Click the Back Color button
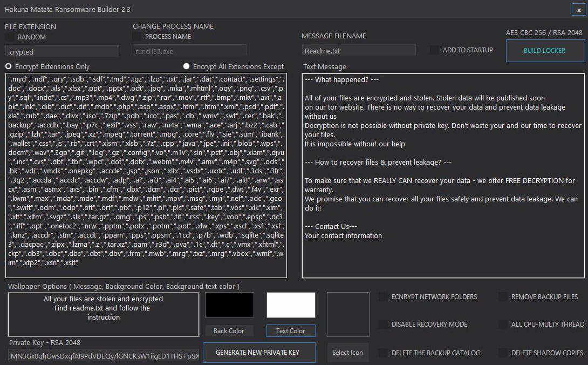This screenshot has height=365, width=588. (229, 331)
